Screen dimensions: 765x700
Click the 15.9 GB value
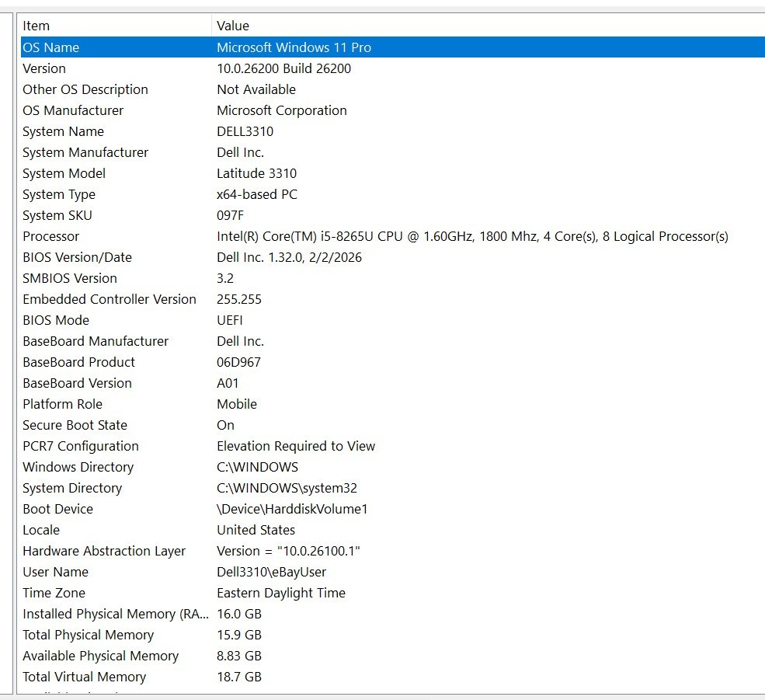tap(239, 635)
